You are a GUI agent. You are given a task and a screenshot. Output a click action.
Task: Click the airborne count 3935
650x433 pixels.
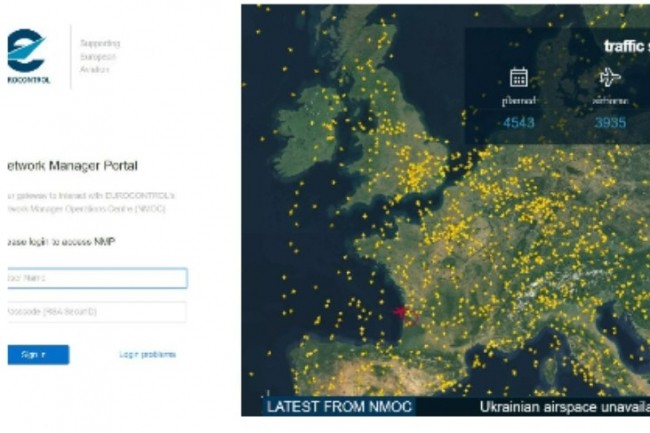[x=610, y=123]
